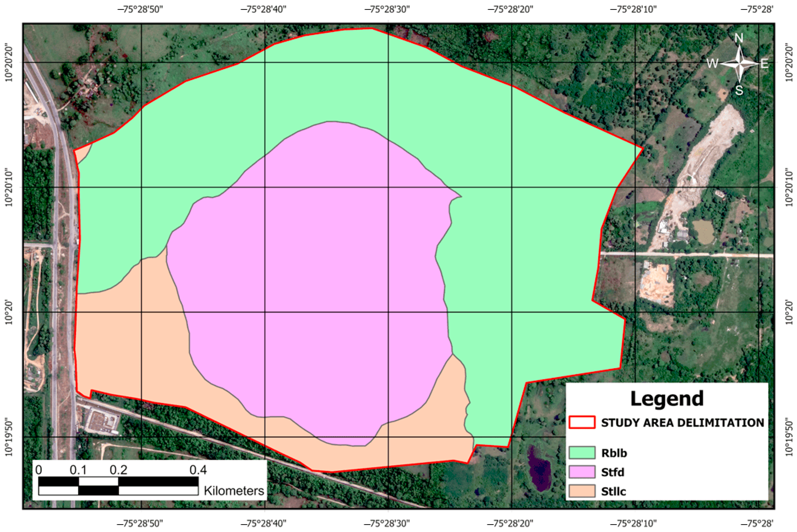Click the Rblb legend text label
Screen dimensions: 797x532
(614, 453)
